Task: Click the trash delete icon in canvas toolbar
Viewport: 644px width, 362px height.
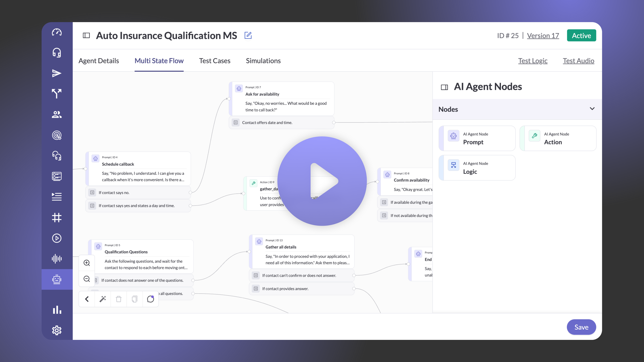Action: coord(119,299)
